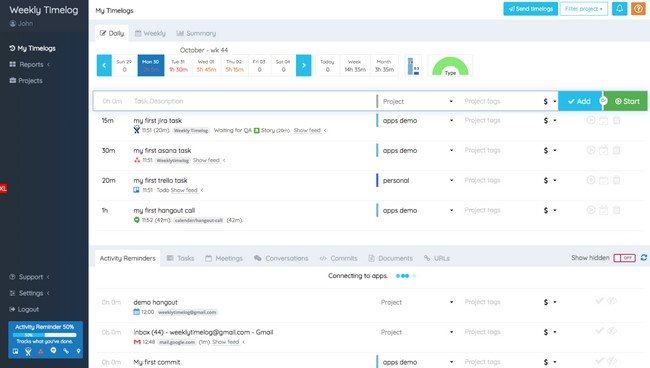The image size is (650, 368).
Task: Open calendar icon for 'my first trello task'
Action: point(604,180)
